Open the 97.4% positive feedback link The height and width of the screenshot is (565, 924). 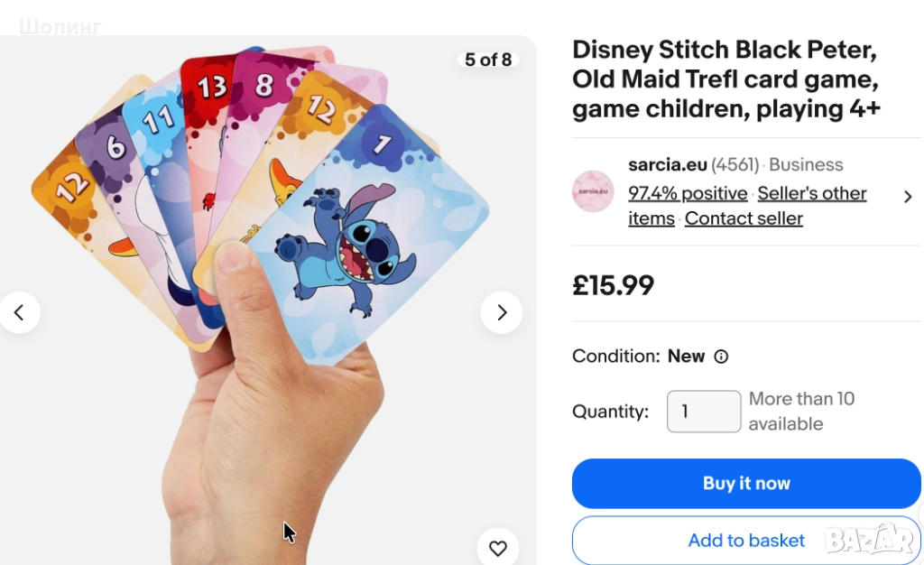click(688, 193)
